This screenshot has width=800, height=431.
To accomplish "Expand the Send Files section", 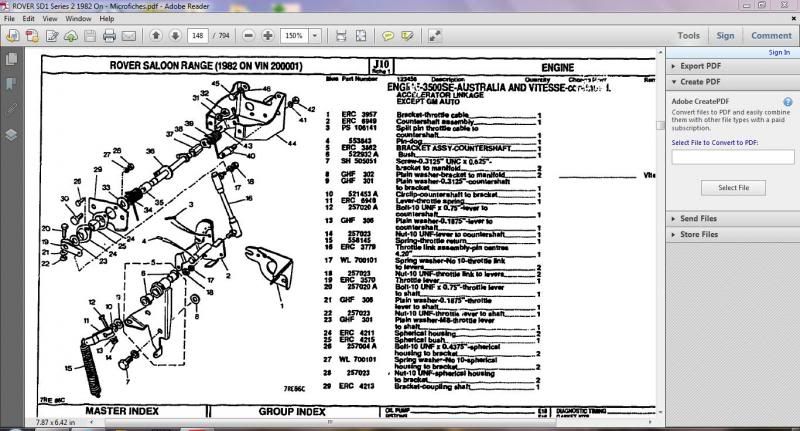I will point(674,218).
